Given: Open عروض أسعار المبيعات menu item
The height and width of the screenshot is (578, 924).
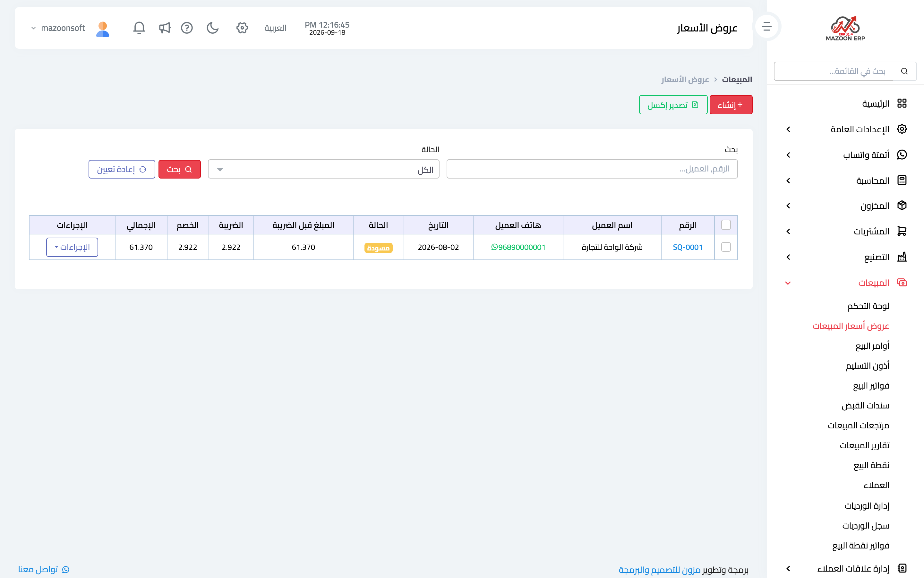Looking at the screenshot, I should (x=851, y=326).
